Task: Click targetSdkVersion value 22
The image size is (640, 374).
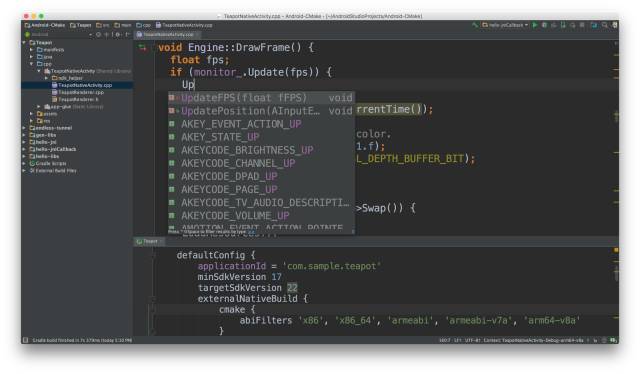Action: click(292, 288)
